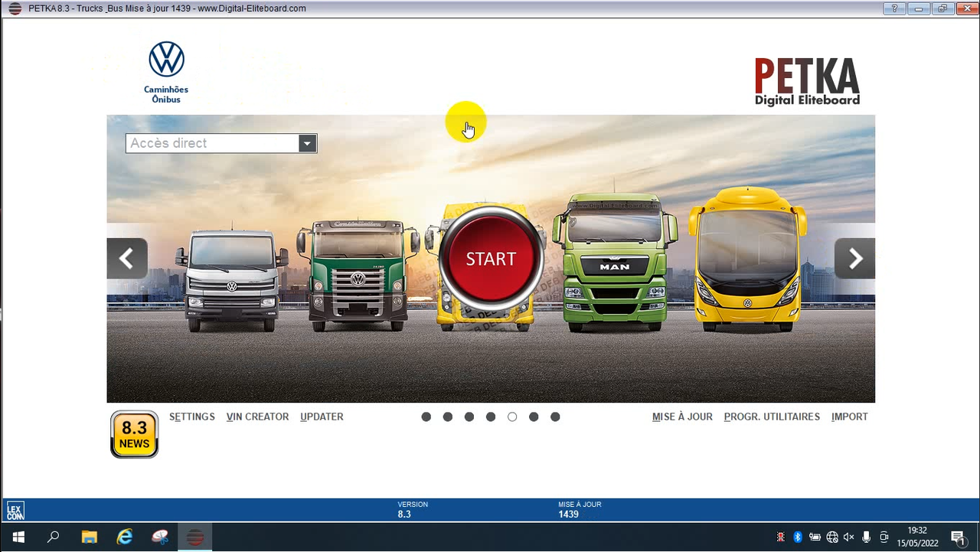Click the Volkswagen Caminhões Ônibus logo

(166, 72)
